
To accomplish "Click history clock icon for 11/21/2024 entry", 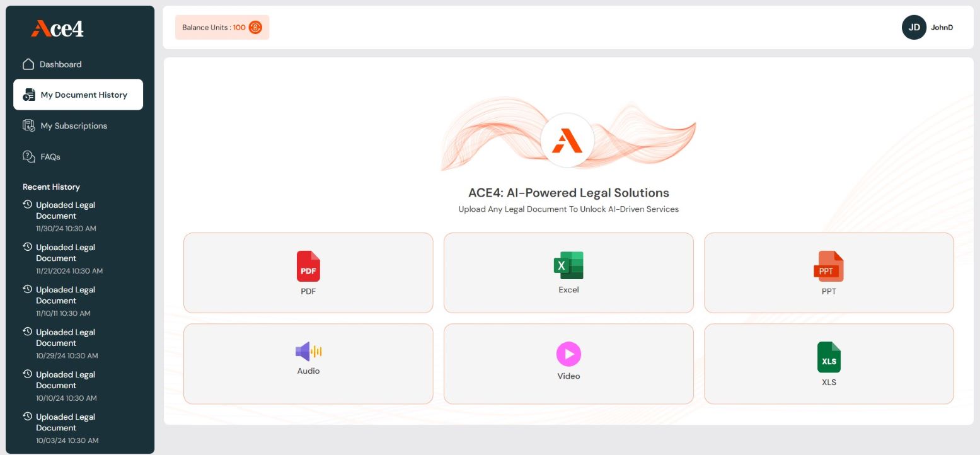I will pos(27,247).
